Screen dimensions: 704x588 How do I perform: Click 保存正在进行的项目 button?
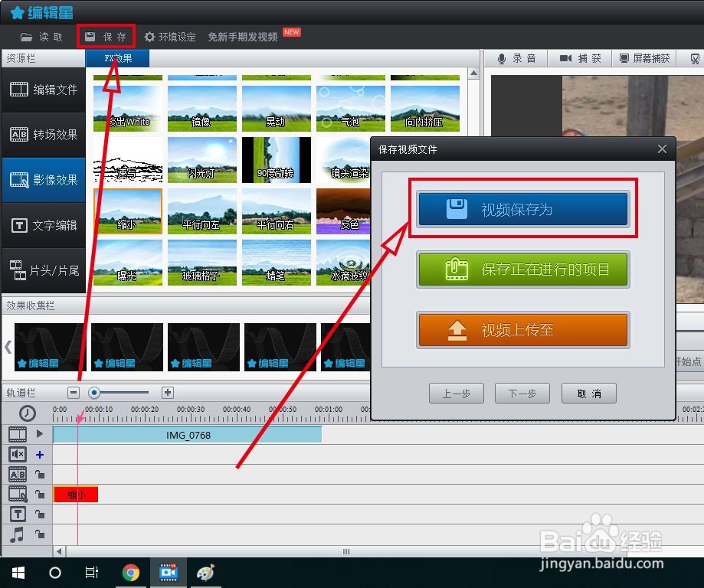coord(523,269)
